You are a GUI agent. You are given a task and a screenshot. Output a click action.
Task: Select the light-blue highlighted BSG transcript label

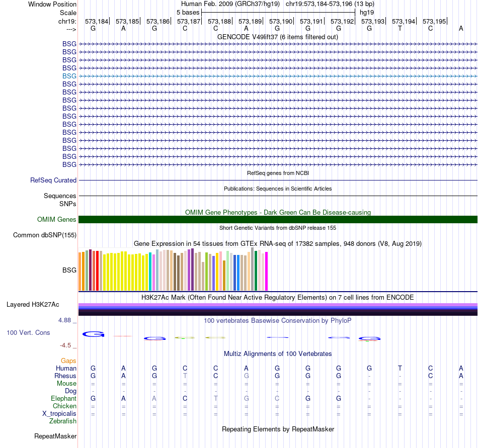(69, 76)
